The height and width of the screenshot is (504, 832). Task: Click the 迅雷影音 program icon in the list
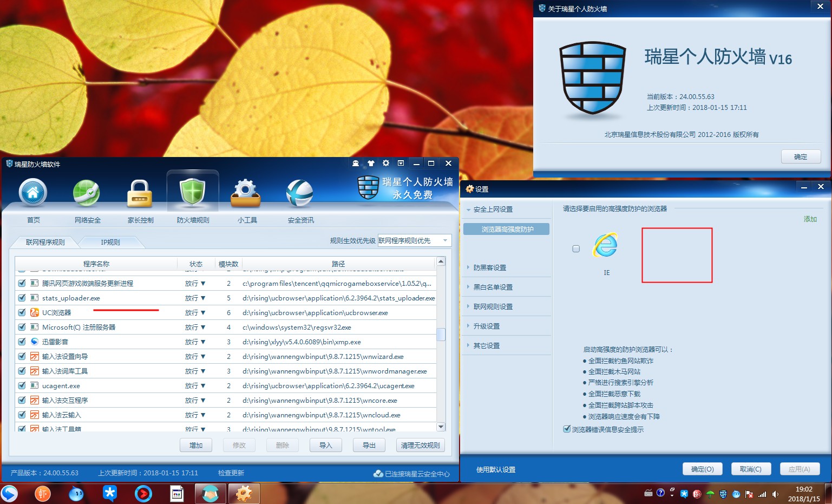[35, 342]
